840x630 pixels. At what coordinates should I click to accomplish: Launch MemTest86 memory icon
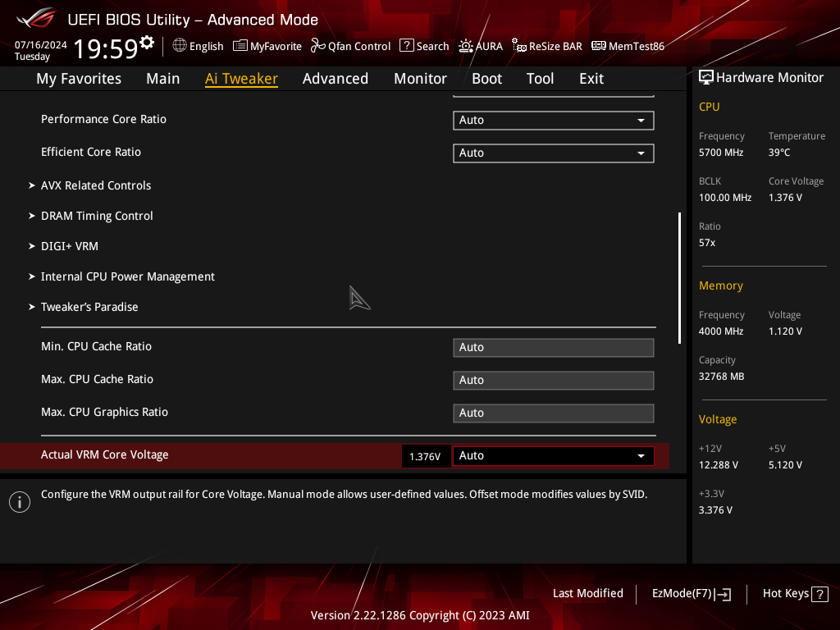[598, 46]
